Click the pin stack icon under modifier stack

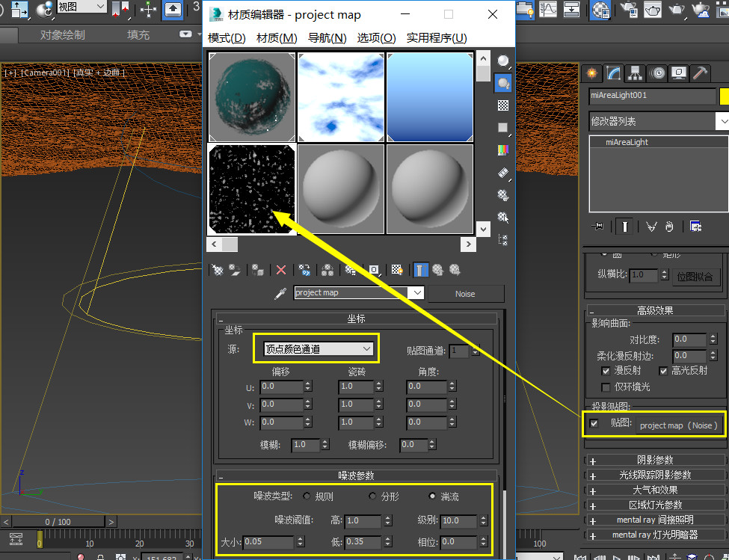tap(597, 226)
